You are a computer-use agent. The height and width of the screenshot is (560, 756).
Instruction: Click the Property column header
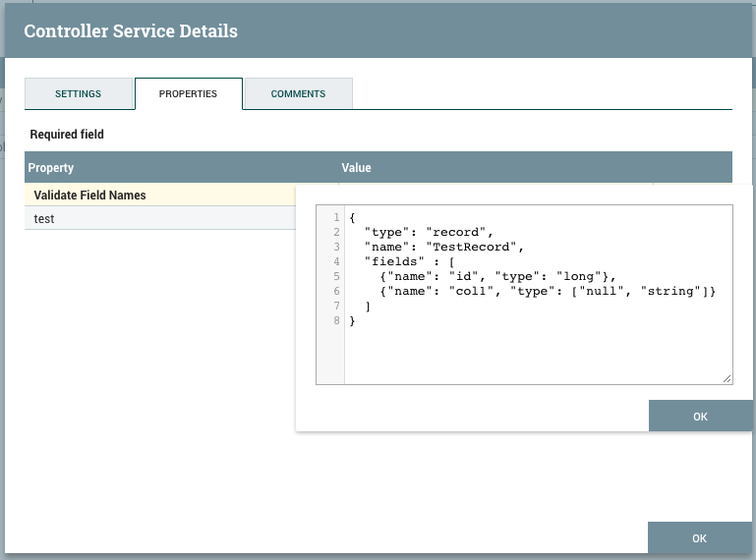[51, 168]
